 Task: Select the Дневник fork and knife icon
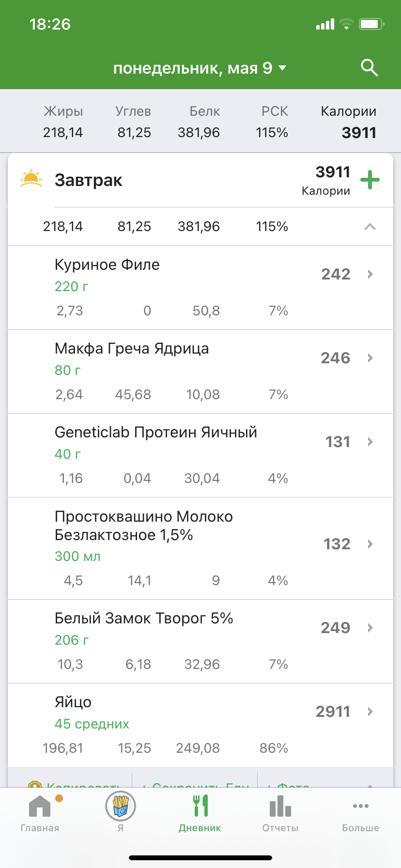click(200, 807)
